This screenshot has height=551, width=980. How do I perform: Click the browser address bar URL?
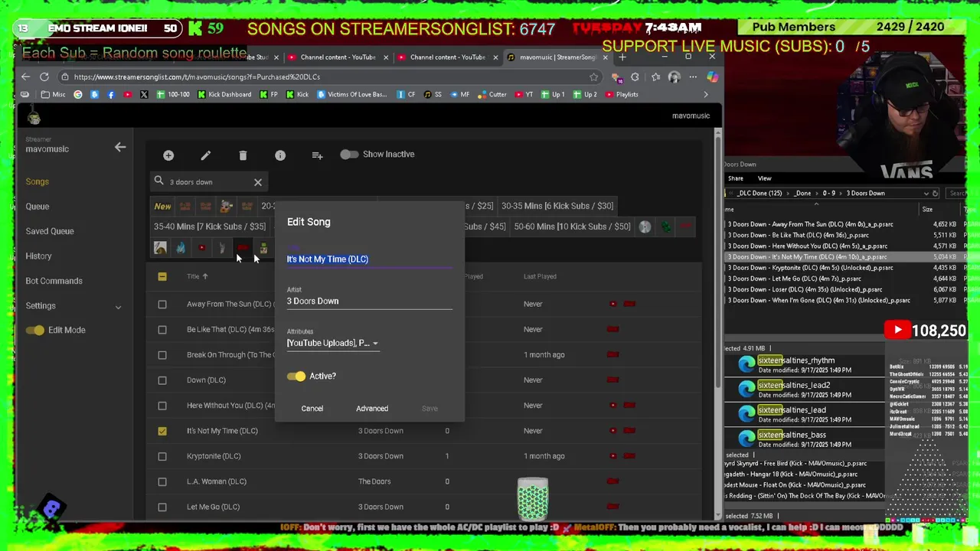click(x=198, y=77)
